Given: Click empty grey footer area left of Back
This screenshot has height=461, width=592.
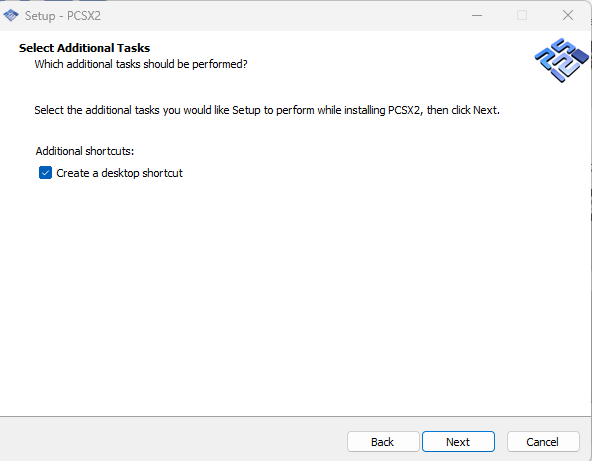Looking at the screenshot, I should click(x=170, y=440).
